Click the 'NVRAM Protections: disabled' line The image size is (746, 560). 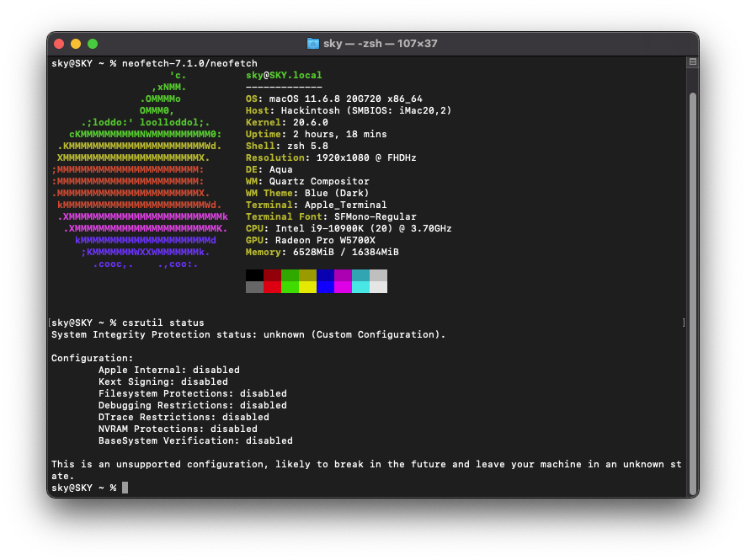point(178,429)
